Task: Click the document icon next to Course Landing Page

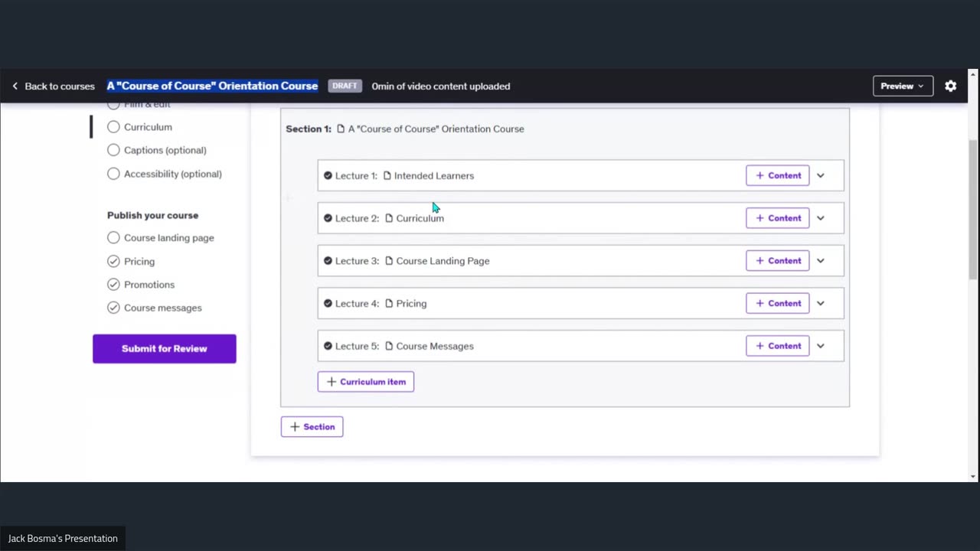Action: tap(389, 261)
